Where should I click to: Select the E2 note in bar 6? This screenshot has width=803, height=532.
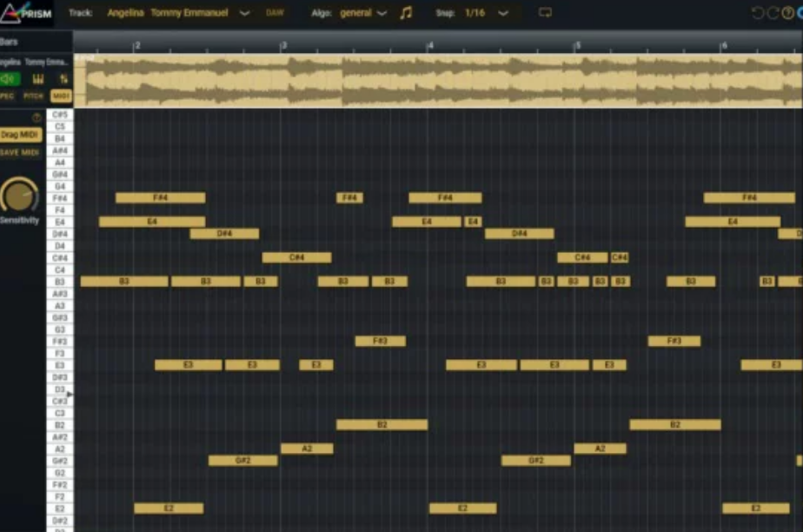756,508
